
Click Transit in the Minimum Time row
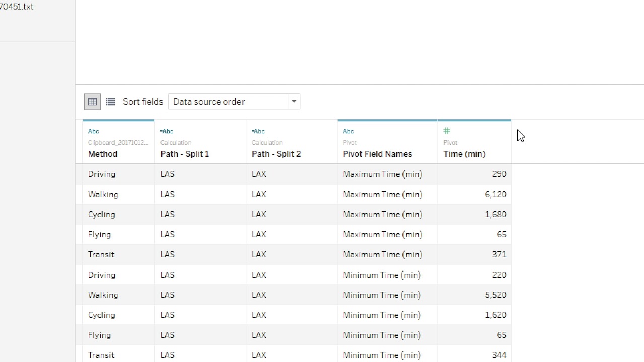pos(101,355)
